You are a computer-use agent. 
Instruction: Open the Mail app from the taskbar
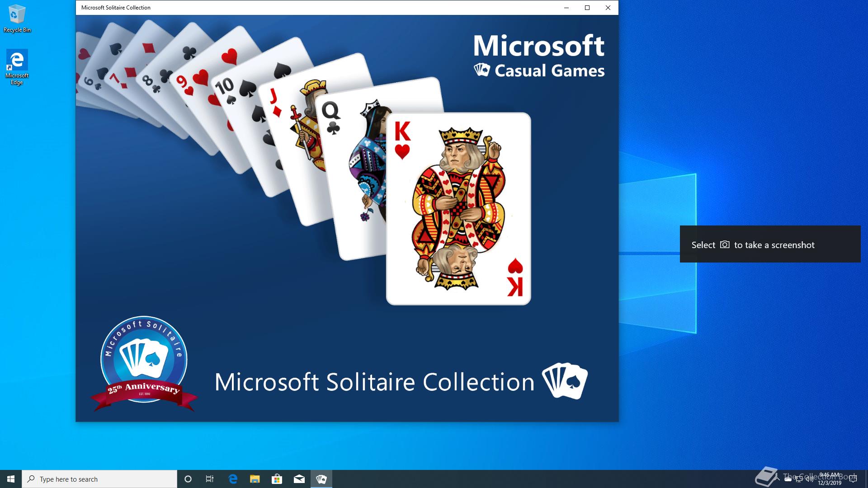(299, 479)
